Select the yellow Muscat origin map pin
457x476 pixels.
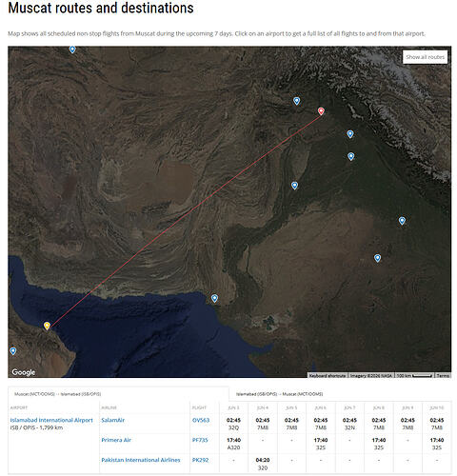pyautogui.click(x=47, y=326)
